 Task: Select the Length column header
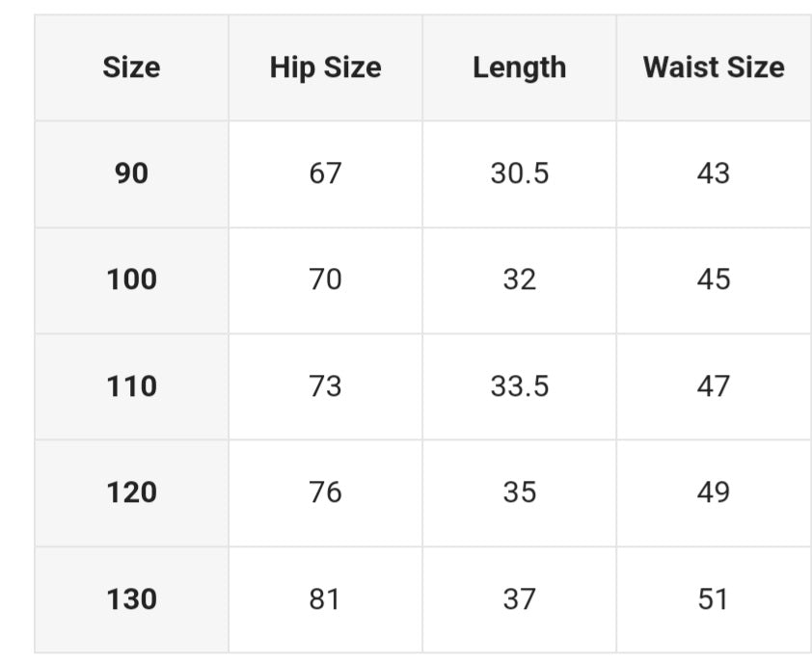coord(519,67)
